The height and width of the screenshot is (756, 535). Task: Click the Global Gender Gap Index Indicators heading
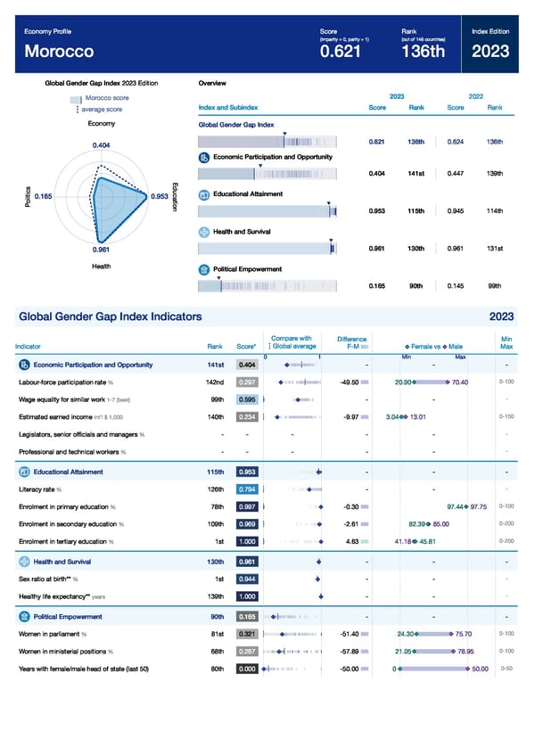[x=110, y=316]
